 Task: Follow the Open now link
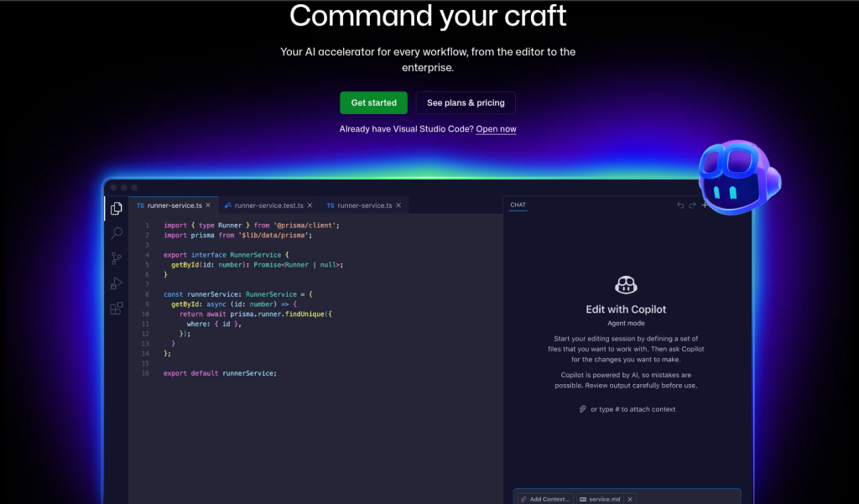pos(496,129)
